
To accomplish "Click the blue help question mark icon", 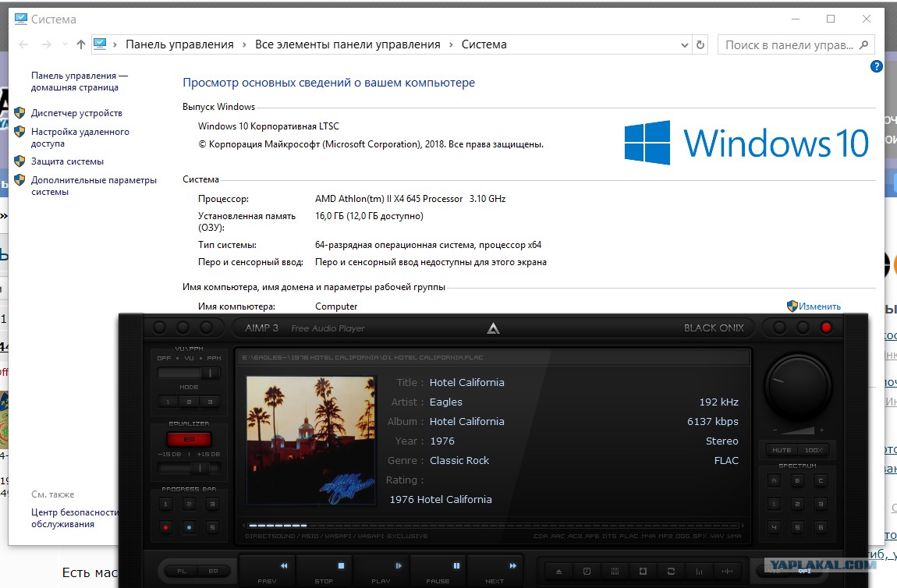I will coord(877,66).
